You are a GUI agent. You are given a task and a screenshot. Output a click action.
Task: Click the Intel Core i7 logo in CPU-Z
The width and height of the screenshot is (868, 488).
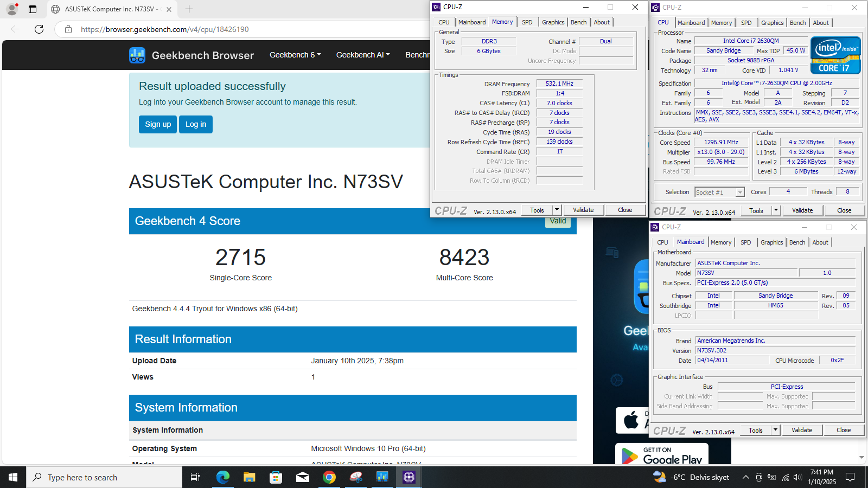pyautogui.click(x=835, y=55)
